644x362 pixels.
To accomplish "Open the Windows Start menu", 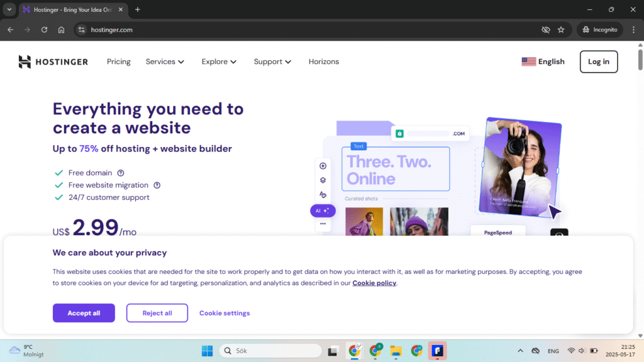I will 207,351.
